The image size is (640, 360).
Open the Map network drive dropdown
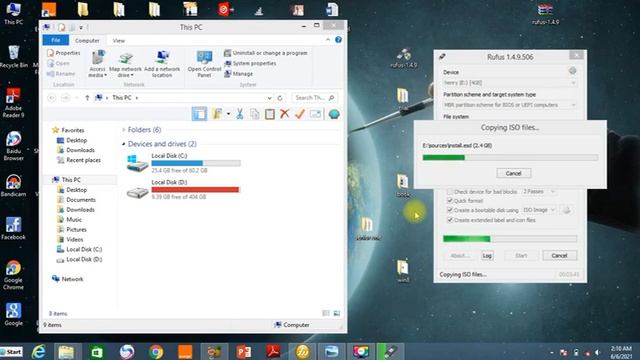(125, 64)
